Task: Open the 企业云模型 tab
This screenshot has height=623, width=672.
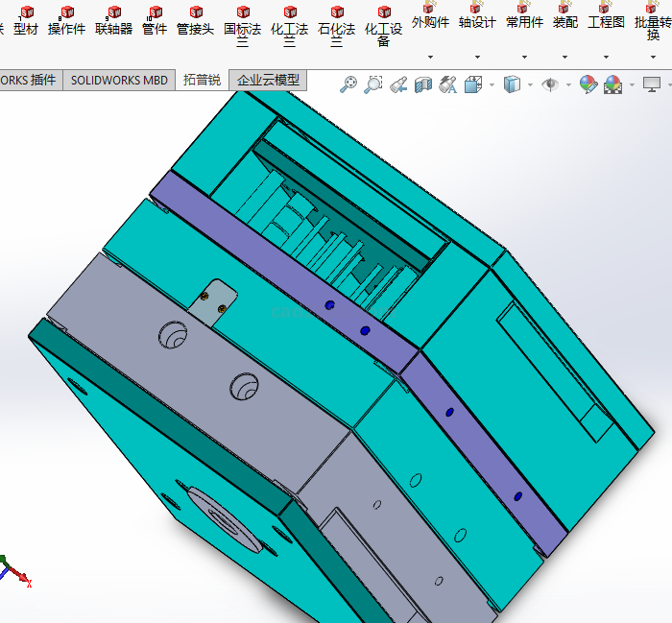Action: click(x=268, y=80)
